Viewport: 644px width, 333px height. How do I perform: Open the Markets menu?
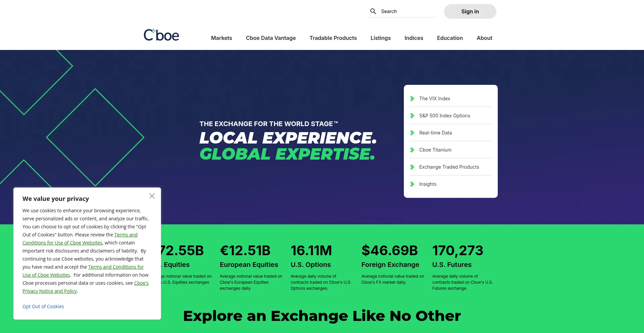coord(221,38)
